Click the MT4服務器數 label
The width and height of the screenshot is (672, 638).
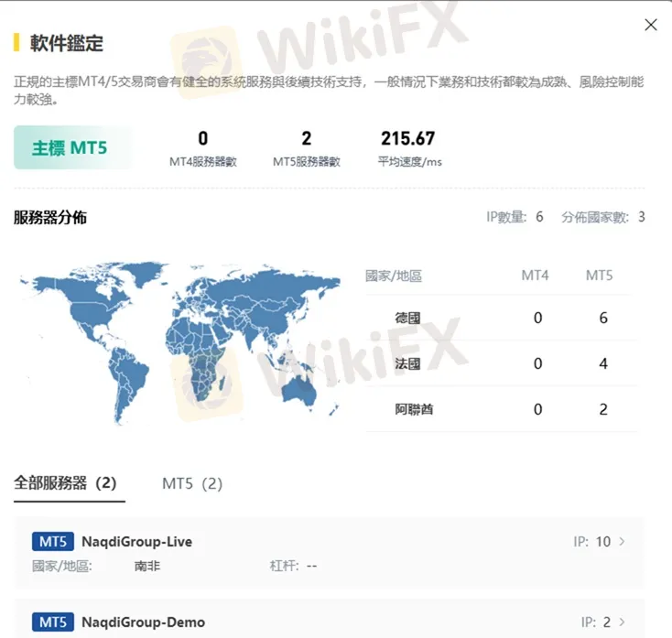(x=203, y=161)
